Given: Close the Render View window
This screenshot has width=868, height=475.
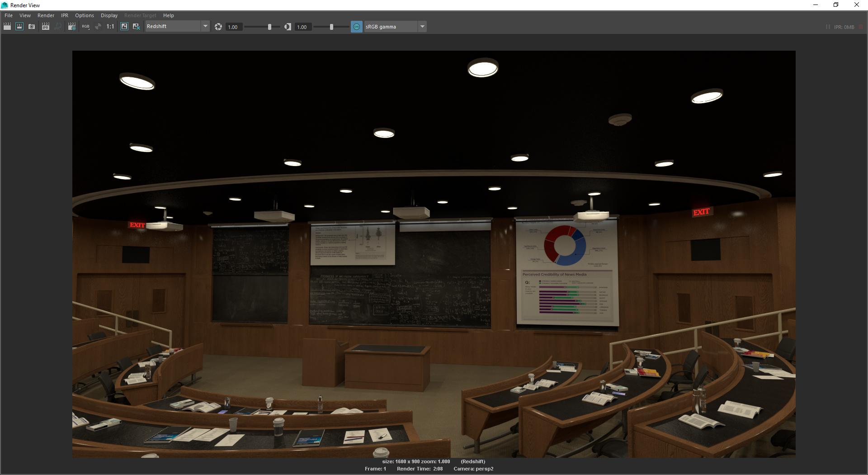Looking at the screenshot, I should pos(857,5).
